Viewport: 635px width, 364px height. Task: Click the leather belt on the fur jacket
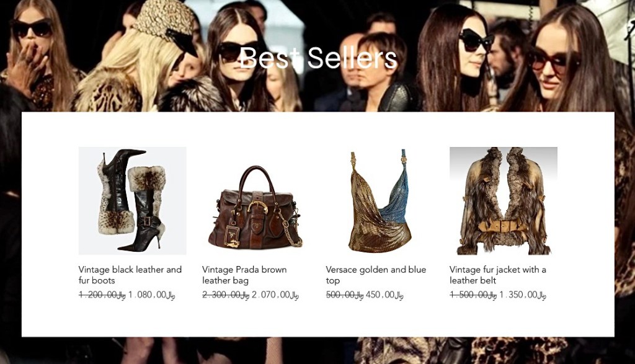pyautogui.click(x=502, y=226)
